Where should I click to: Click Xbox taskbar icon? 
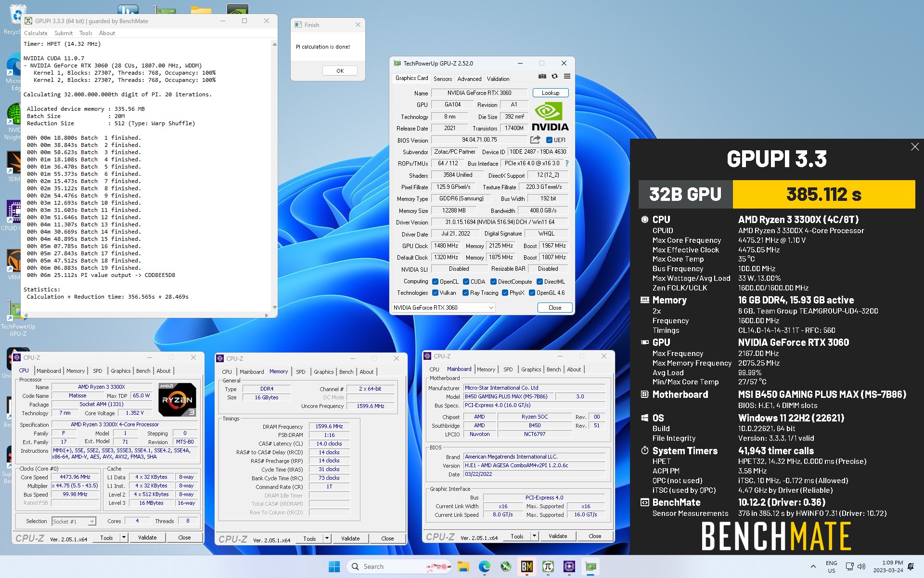click(x=505, y=566)
